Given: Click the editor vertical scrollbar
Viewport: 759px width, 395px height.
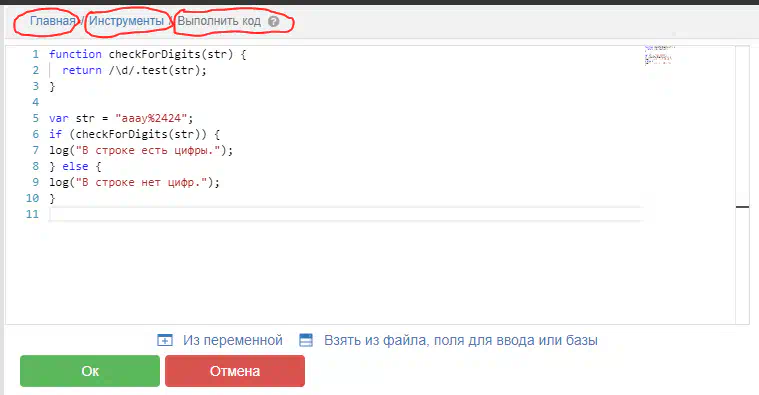Looking at the screenshot, I should [x=742, y=185].
